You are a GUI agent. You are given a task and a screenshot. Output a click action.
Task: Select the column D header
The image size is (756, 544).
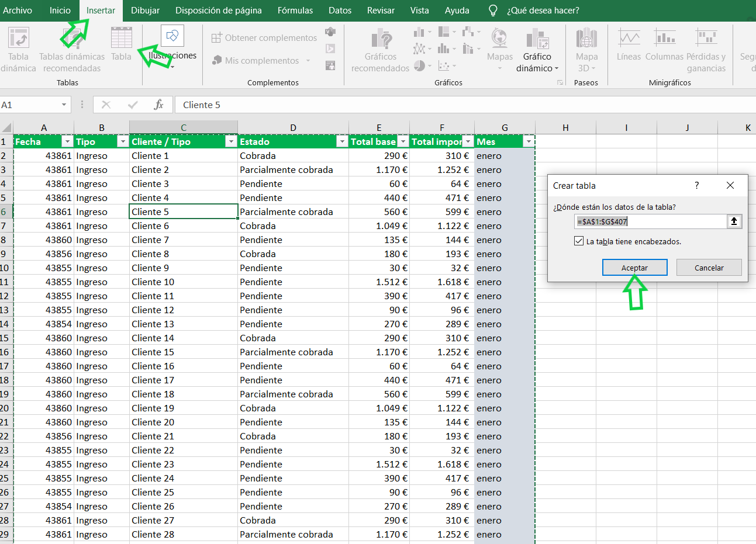click(293, 127)
